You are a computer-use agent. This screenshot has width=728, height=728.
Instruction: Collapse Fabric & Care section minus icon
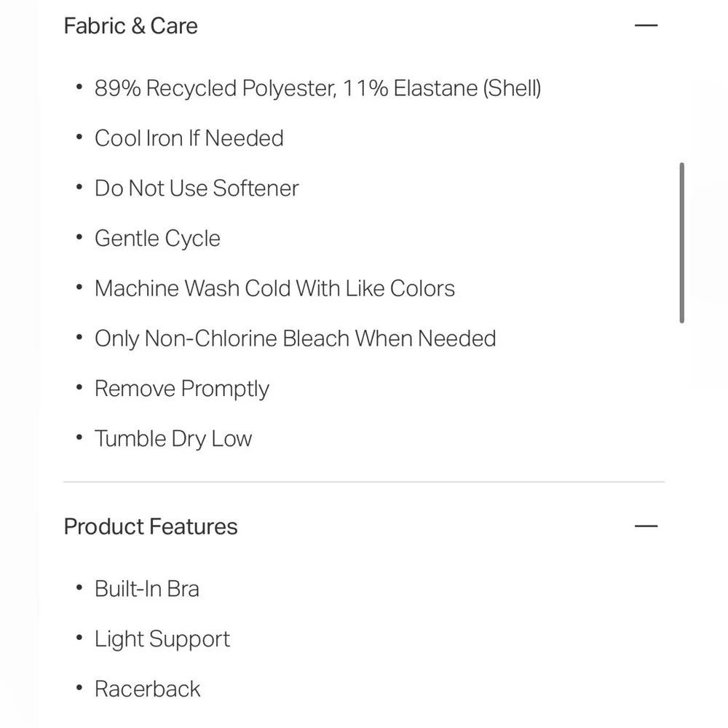(x=646, y=25)
